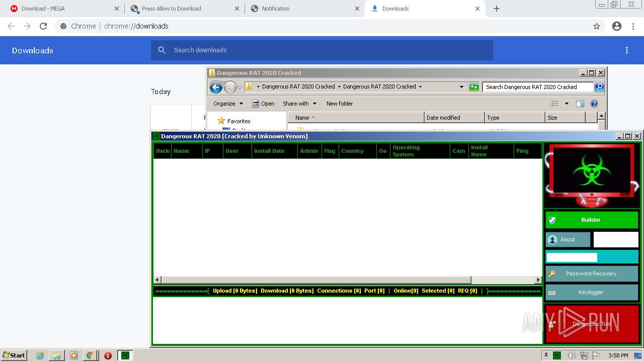Open the Keylogger button
This screenshot has height=362, width=644.
click(x=592, y=293)
